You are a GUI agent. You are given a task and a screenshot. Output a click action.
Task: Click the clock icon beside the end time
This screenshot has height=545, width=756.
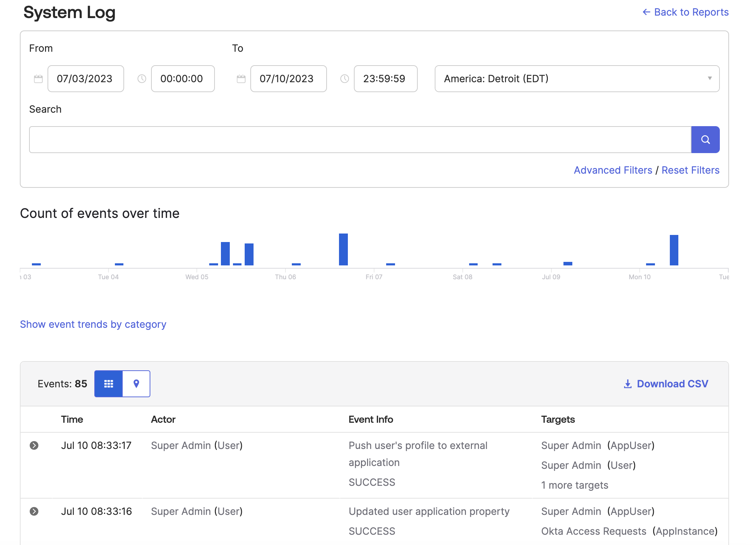[x=344, y=79]
